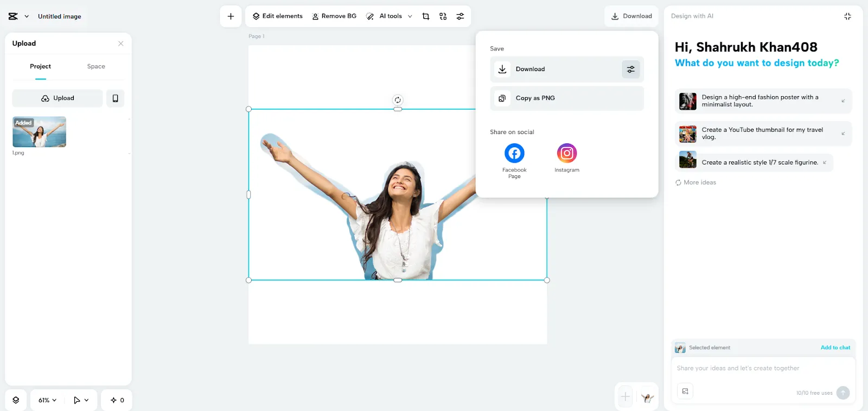This screenshot has height=411, width=868.
Task: Switch to the Space tab
Action: [96, 66]
